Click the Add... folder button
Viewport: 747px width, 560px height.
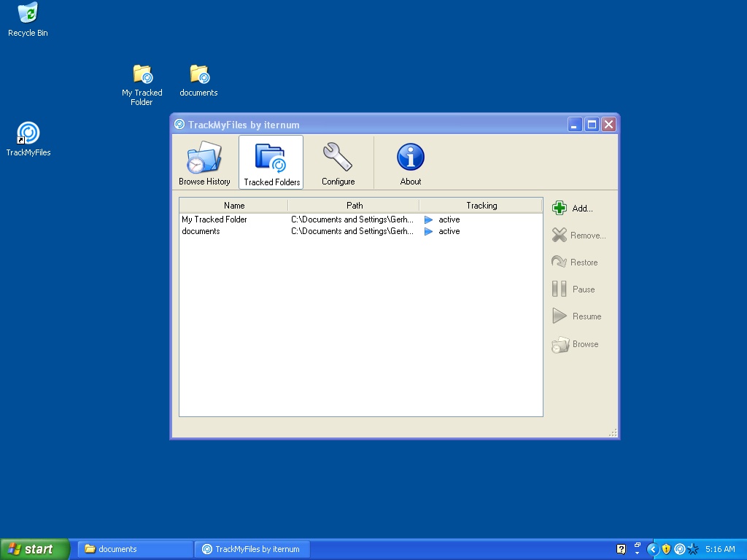[x=573, y=208]
